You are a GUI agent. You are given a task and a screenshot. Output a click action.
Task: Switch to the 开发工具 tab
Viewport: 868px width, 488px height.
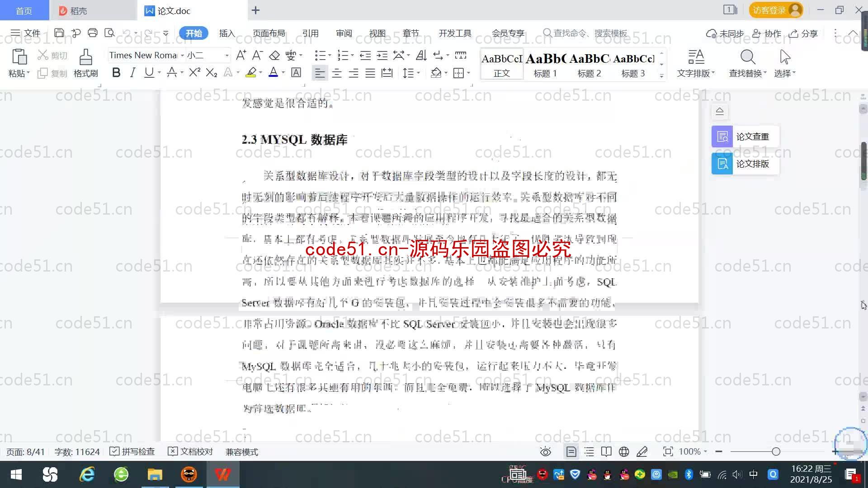[455, 33]
